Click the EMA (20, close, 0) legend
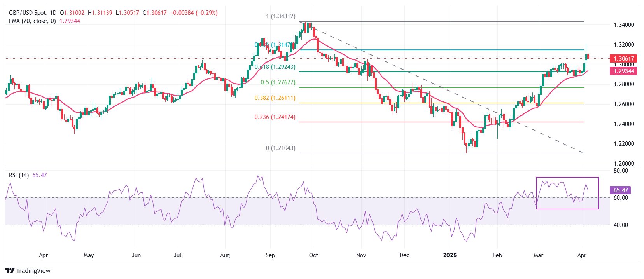 coord(32,21)
